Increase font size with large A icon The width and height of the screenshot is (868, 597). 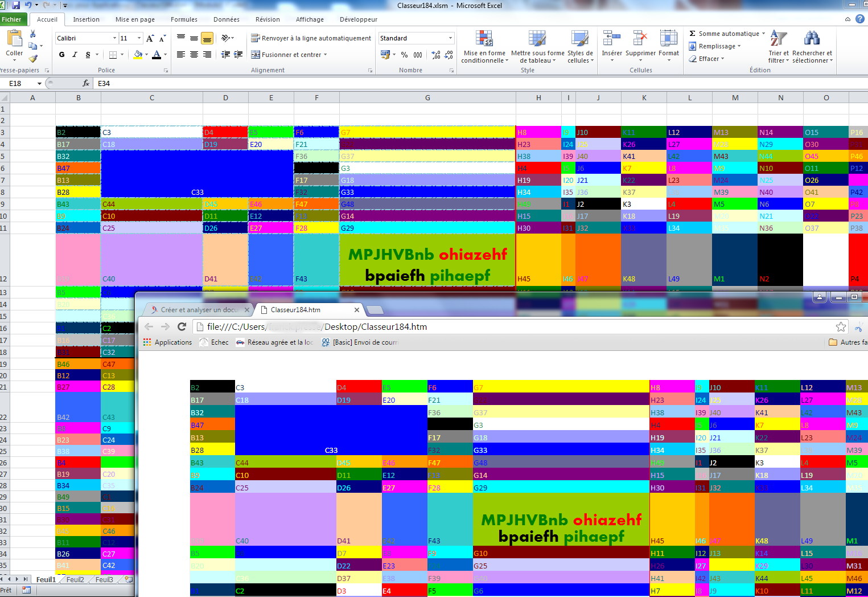(150, 38)
